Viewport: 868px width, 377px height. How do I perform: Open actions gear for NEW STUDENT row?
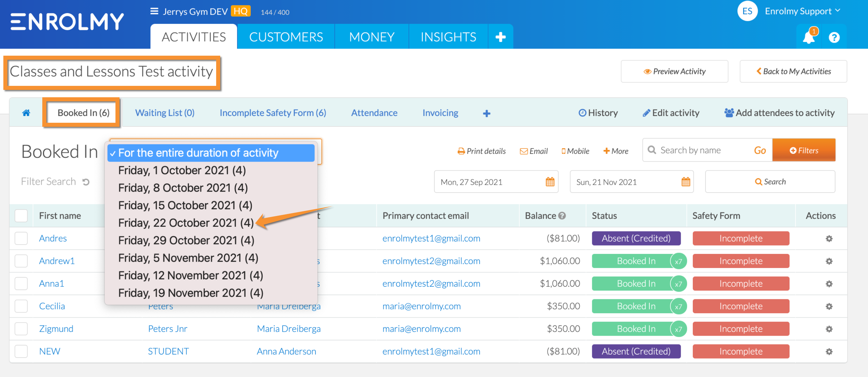coord(829,352)
